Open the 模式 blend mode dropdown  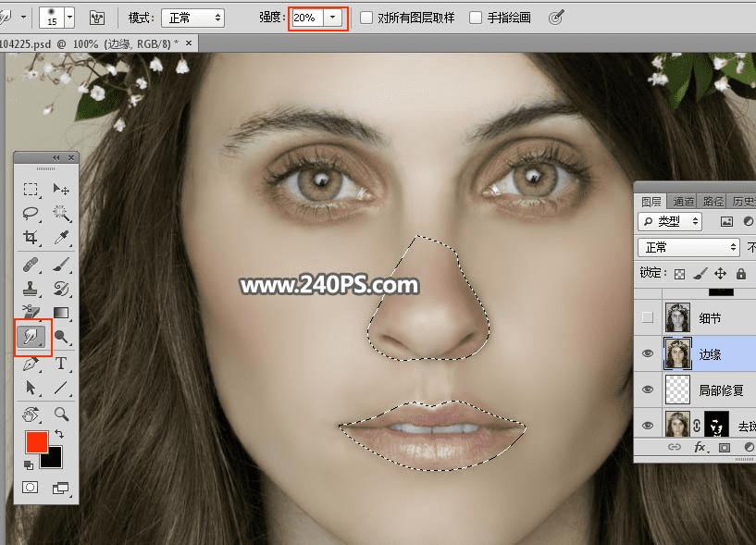[x=192, y=18]
